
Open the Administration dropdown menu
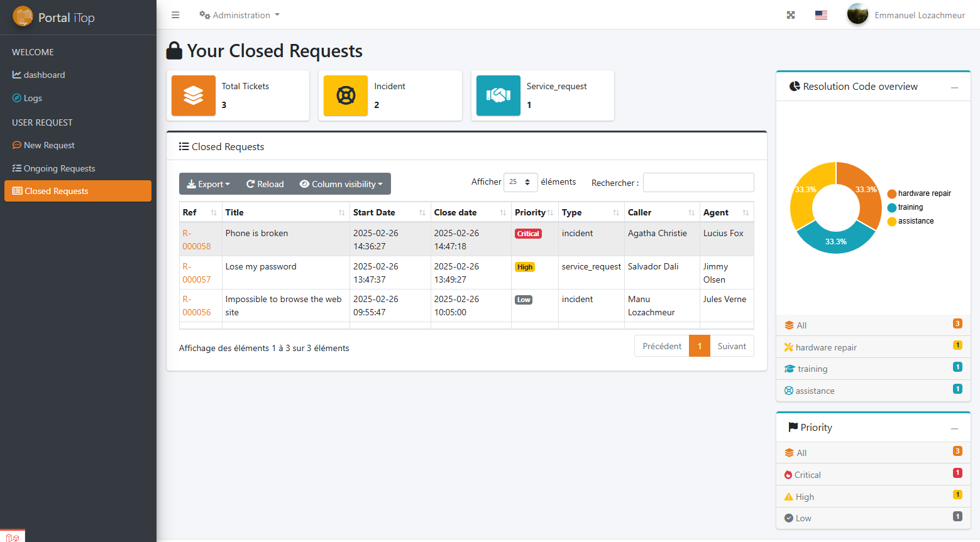point(239,15)
